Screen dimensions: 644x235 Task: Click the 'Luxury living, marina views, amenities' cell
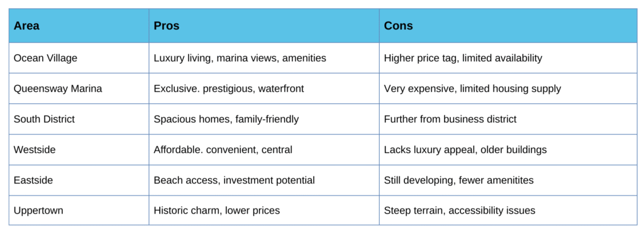(264, 58)
